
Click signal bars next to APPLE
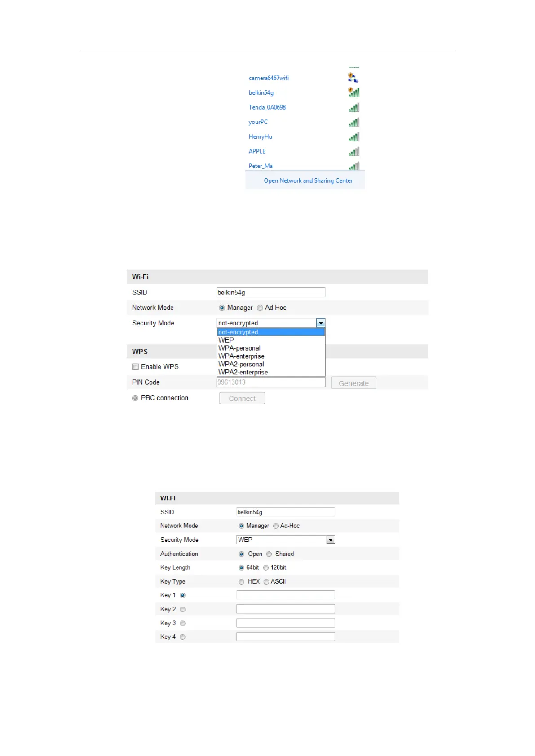(x=354, y=152)
